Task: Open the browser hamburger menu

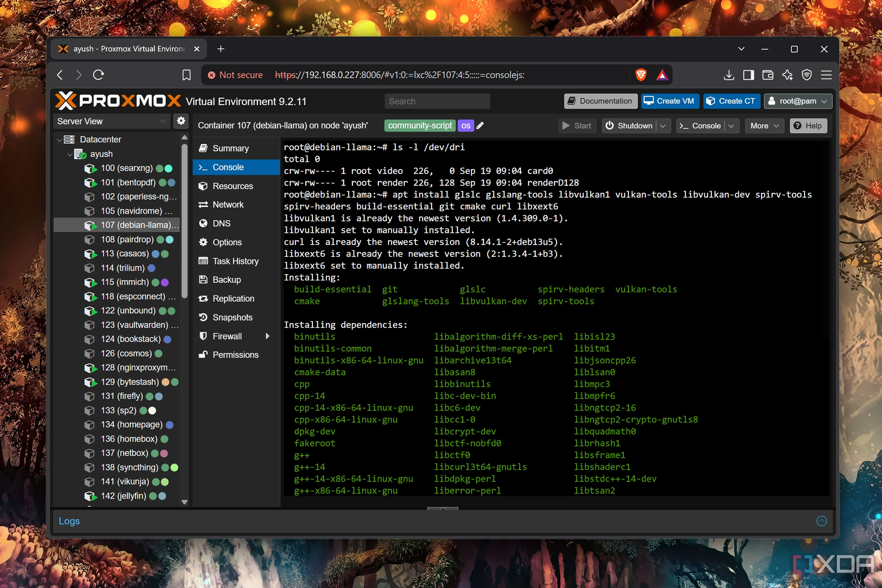Action: (x=826, y=75)
